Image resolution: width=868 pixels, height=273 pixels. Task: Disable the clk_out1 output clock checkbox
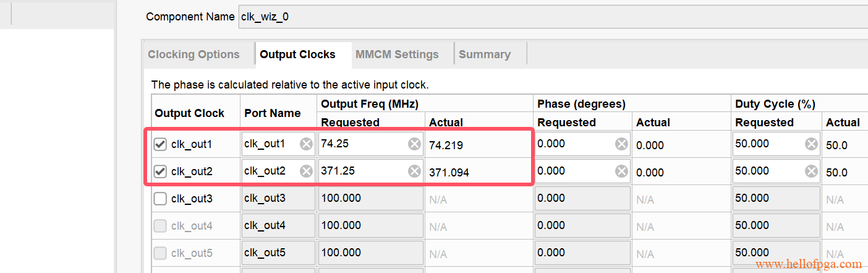tap(160, 144)
